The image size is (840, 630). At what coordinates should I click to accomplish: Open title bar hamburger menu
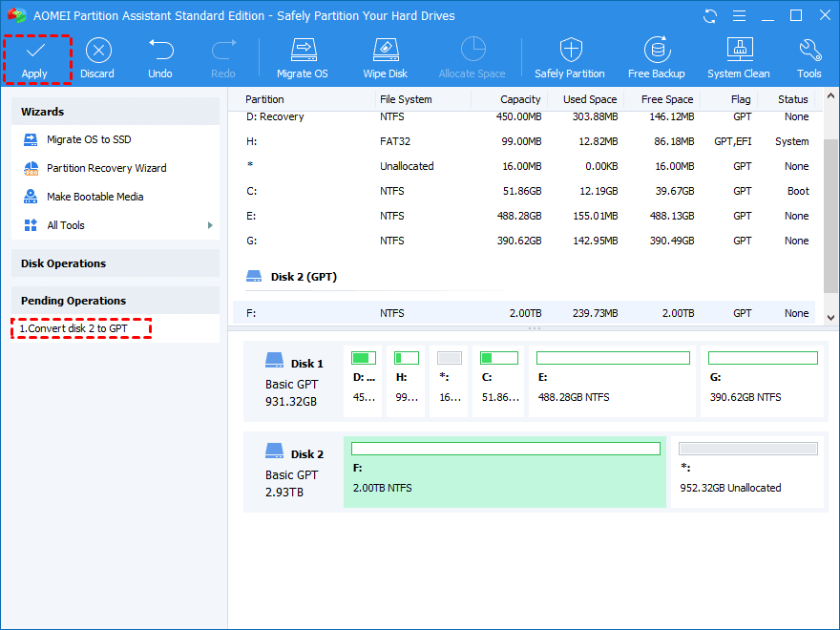[x=739, y=16]
